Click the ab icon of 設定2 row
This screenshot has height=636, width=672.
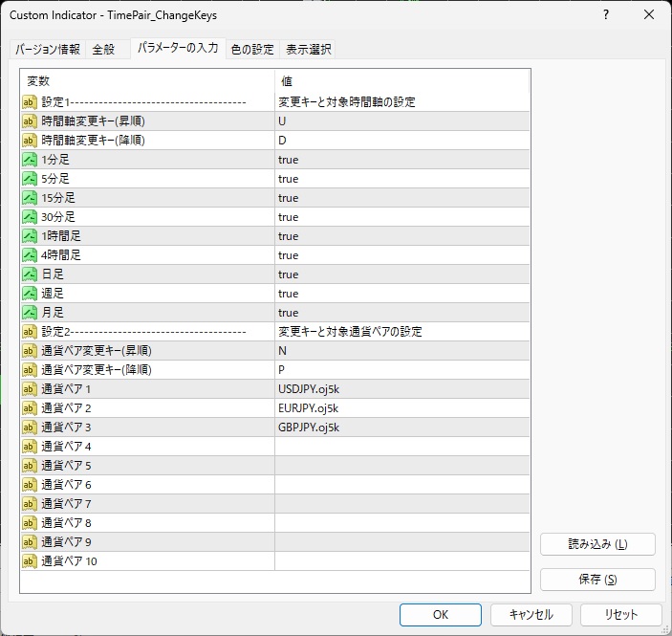point(30,332)
